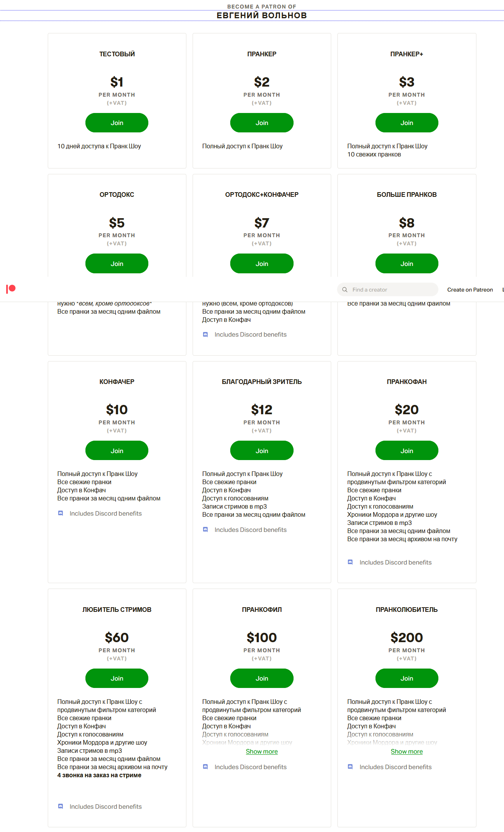The image size is (504, 832).
Task: Join the $3 ПРАНКЕР+ tier
Action: pos(407,123)
